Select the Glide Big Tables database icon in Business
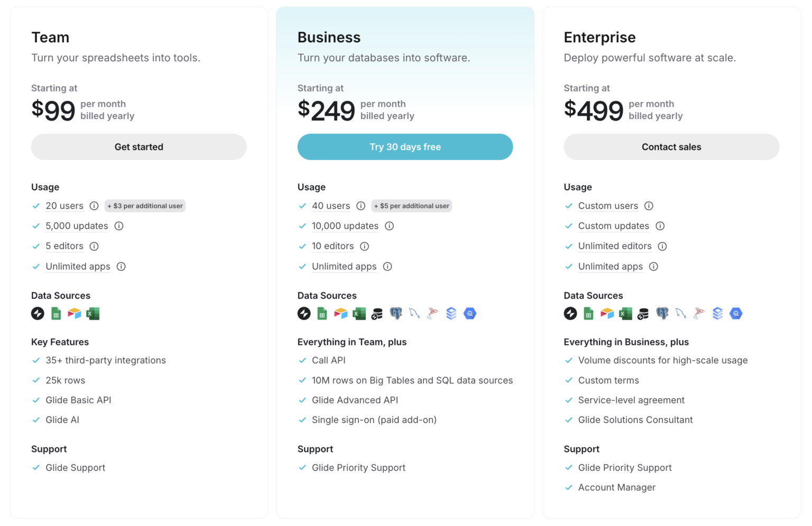The height and width of the screenshot is (526, 812). [377, 313]
